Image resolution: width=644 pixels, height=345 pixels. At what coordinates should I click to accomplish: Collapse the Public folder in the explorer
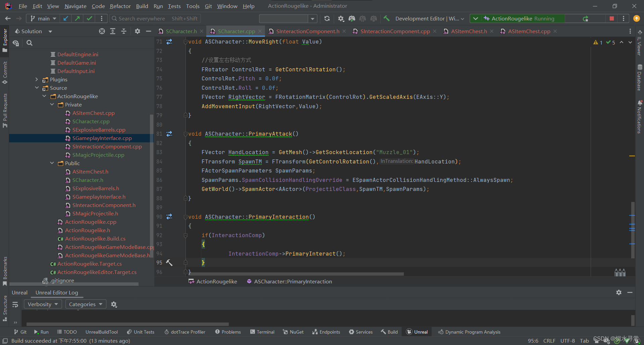point(52,163)
